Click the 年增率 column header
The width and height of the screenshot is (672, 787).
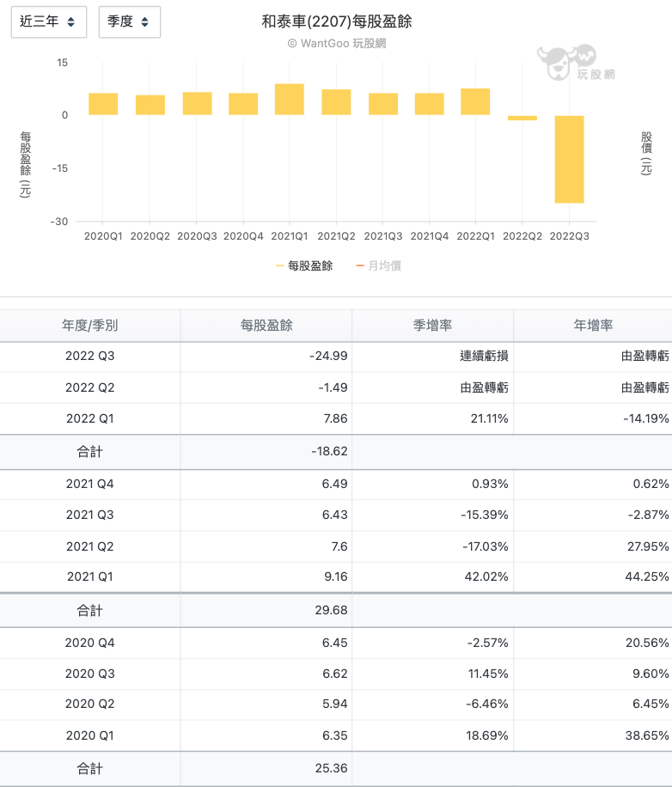click(x=593, y=326)
